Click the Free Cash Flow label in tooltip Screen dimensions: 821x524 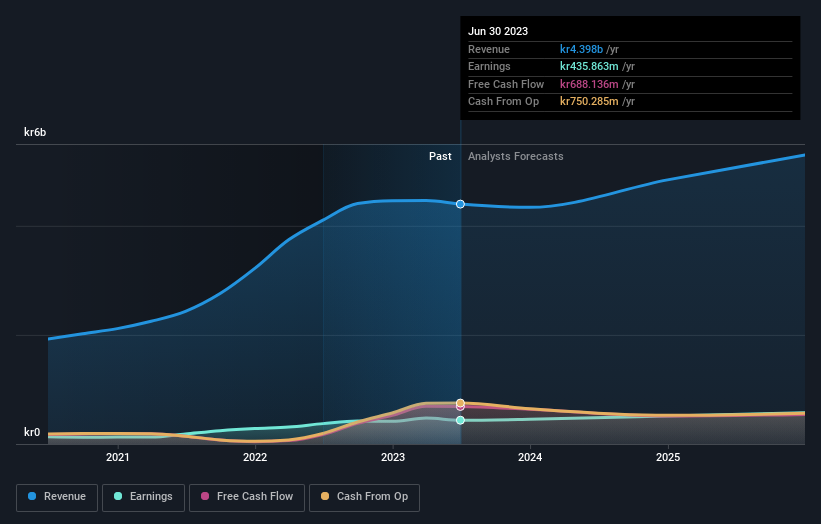pyautogui.click(x=506, y=84)
